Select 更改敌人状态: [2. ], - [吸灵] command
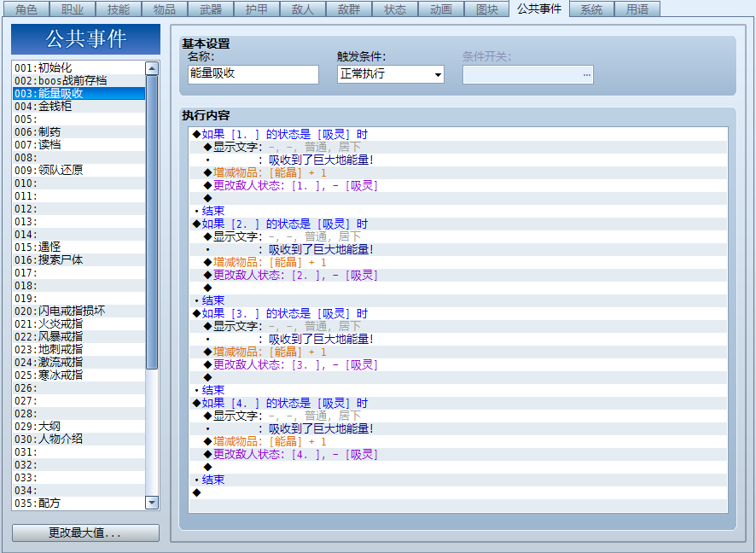The height and width of the screenshot is (553, 756). point(458,276)
